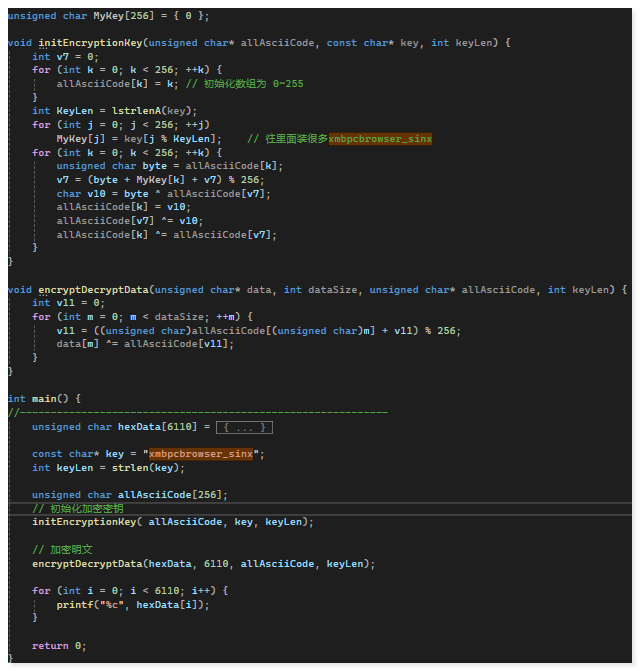The width and height of the screenshot is (640, 671).
Task: Click the main function name
Action: coord(43,398)
